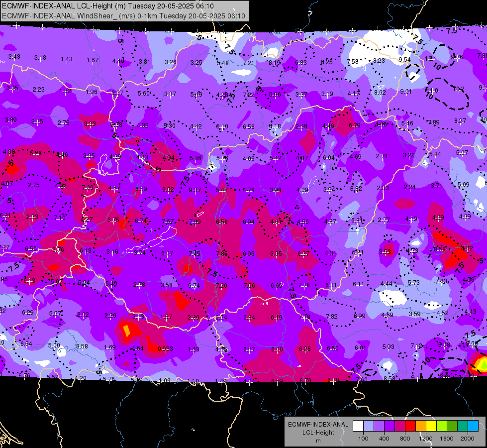Click the wind shear value 3.81
The width and height of the screenshot is (487, 448).
pos(144,62)
